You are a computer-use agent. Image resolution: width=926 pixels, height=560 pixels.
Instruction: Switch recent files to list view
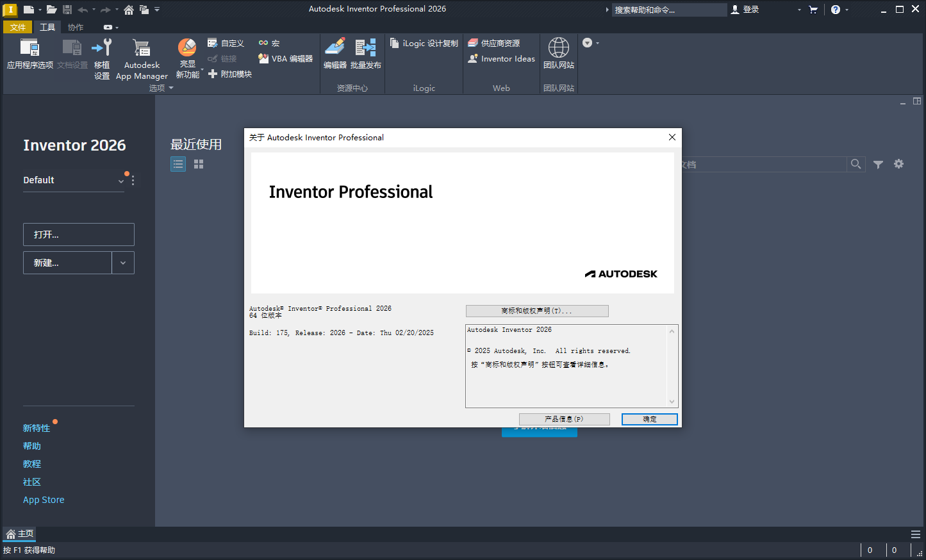[178, 164]
